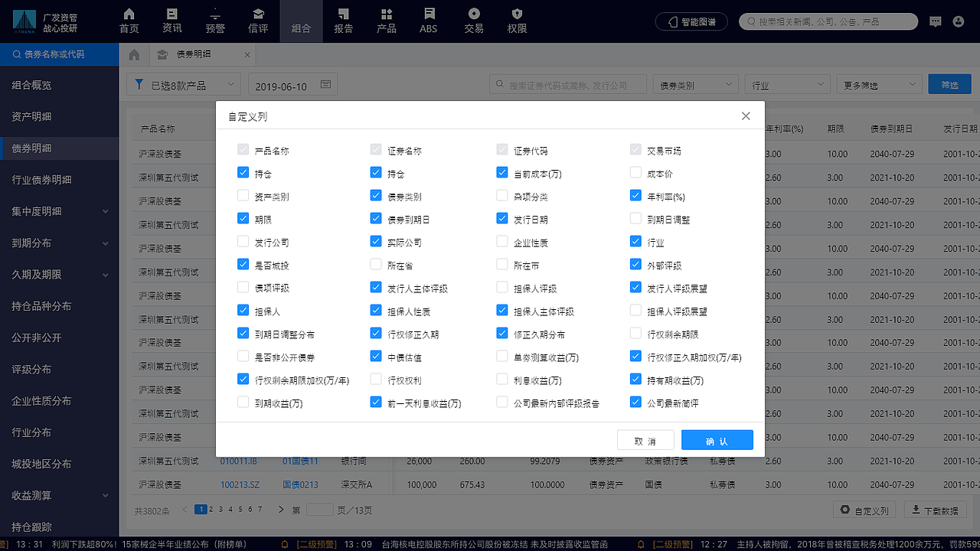Click the page number input field
The image size is (980, 551).
pyautogui.click(x=319, y=509)
